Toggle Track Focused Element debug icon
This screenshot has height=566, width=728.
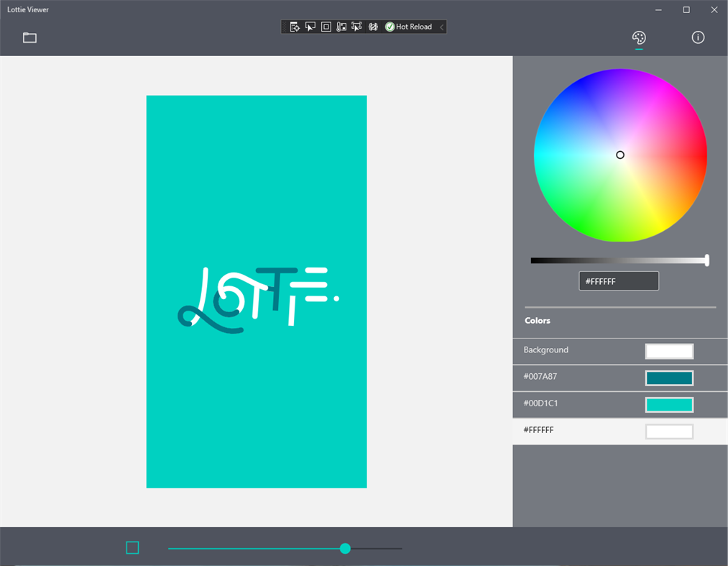(356, 27)
